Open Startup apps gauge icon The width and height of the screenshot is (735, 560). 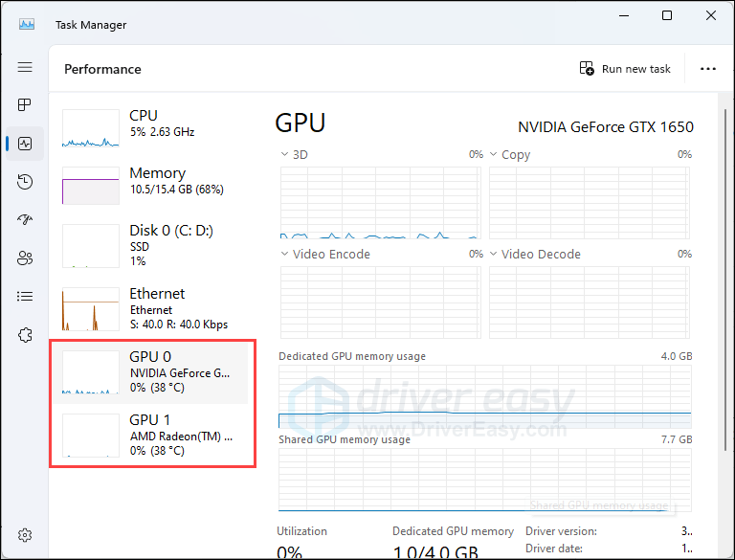pyautogui.click(x=25, y=219)
